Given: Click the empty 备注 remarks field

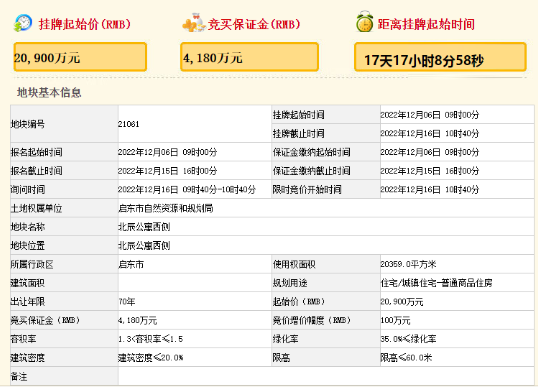Looking at the screenshot, I should (x=326, y=376).
